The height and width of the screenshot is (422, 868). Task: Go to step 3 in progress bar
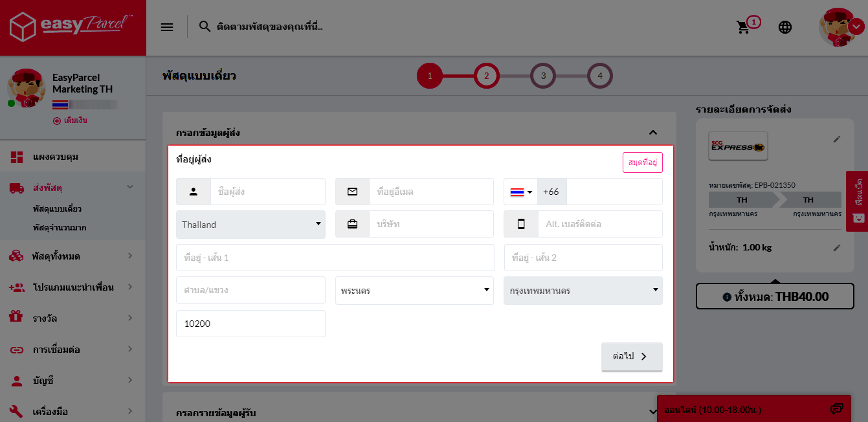[x=543, y=76]
